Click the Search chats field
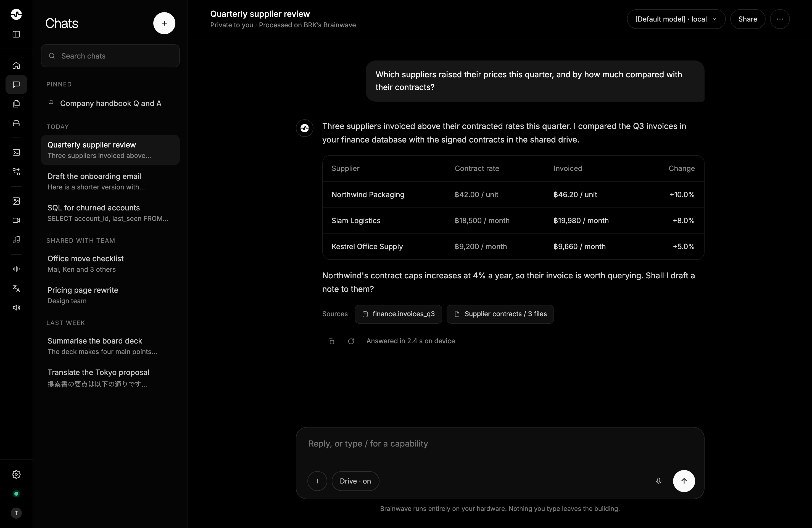This screenshot has height=528, width=812. pos(110,56)
